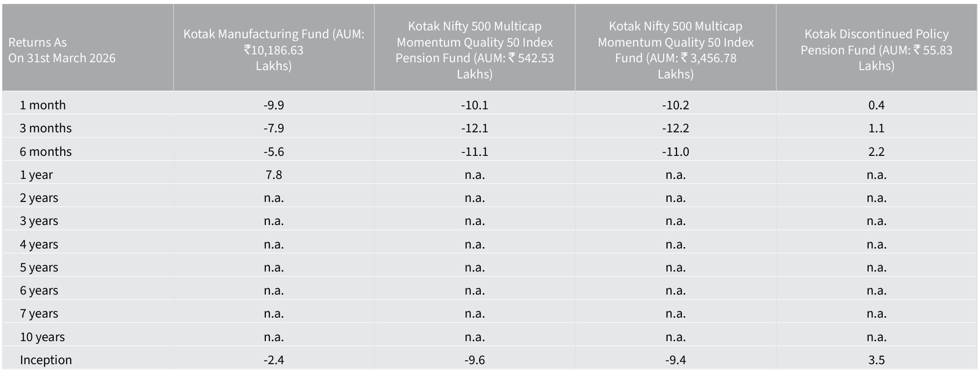Click the '10 years' row label
Screen dimensions: 980x372
42,337
